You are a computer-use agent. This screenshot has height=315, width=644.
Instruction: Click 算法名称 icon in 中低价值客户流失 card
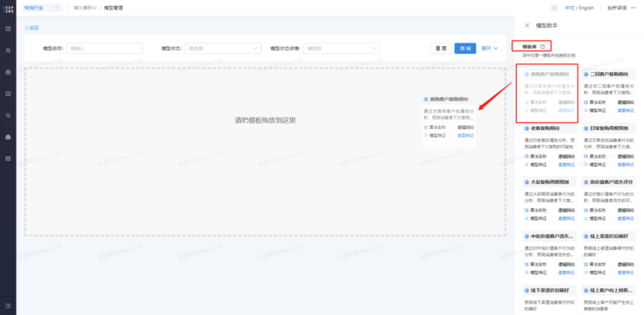click(x=527, y=264)
